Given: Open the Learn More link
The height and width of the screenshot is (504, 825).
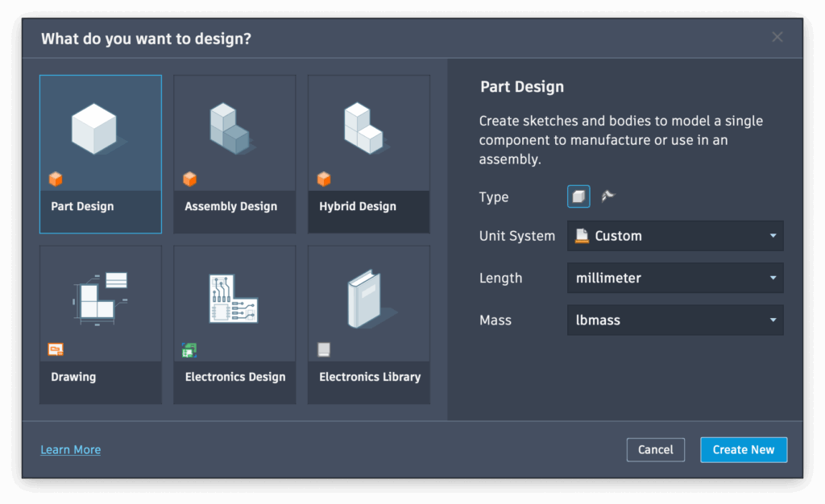Looking at the screenshot, I should 71,449.
